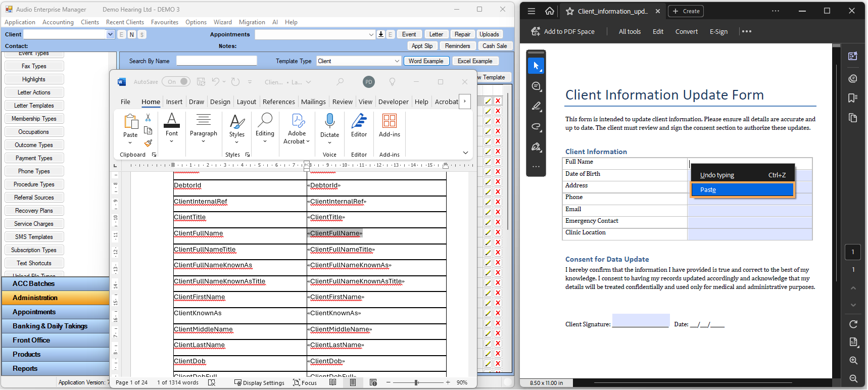Click the Word Example button
The height and width of the screenshot is (390, 868).
tap(426, 61)
